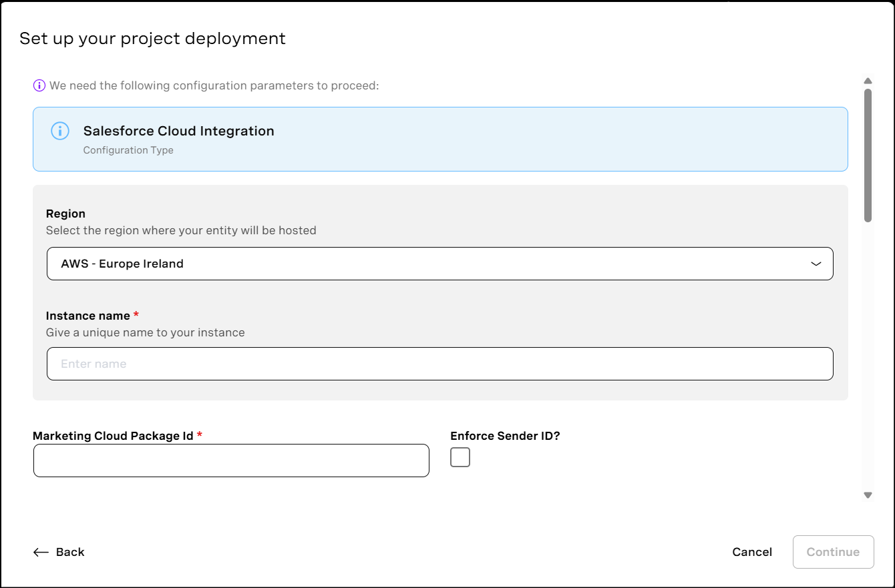The image size is (895, 588).
Task: Click the purple info icon beside configuration notice
Action: [x=39, y=85]
